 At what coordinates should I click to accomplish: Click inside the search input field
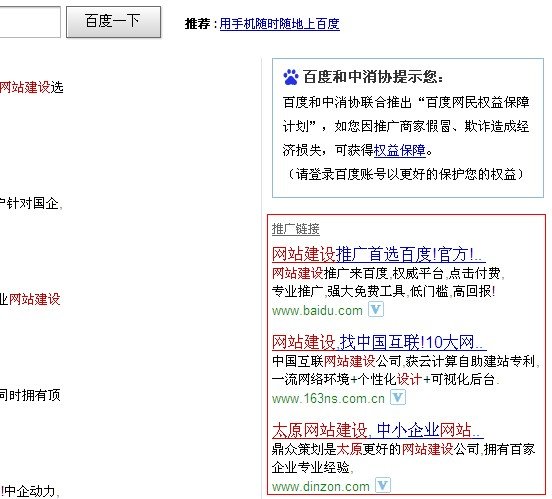(x=30, y=21)
